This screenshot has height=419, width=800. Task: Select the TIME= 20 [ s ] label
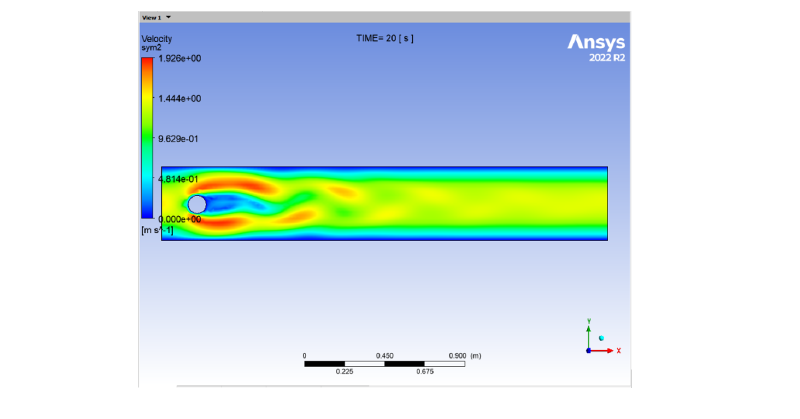(385, 37)
